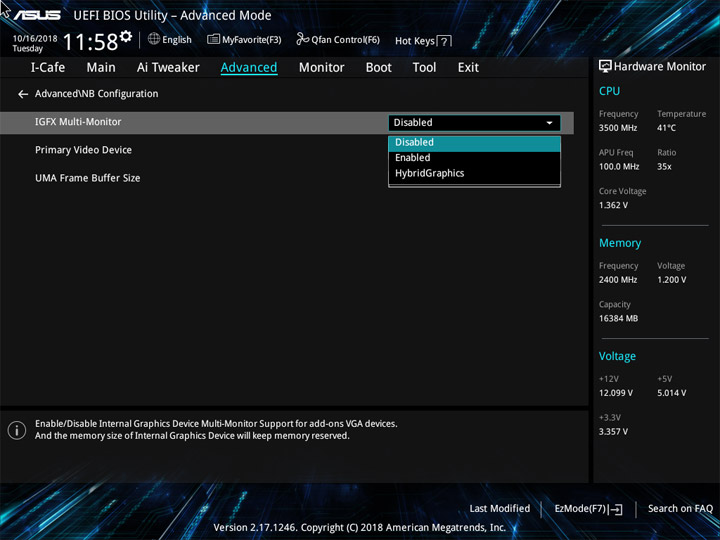
Task: Choose HybridGraphics in the dropdown list
Action: point(474,174)
